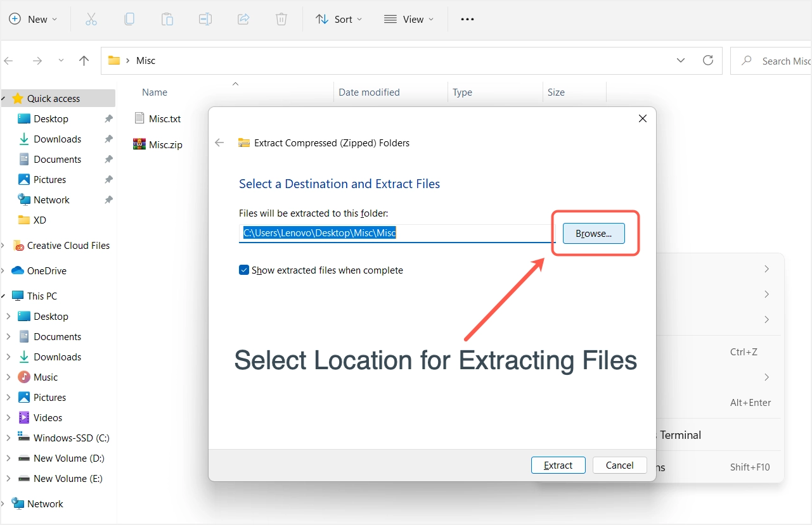This screenshot has width=812, height=525.
Task: Expand the address bar history chevron
Action: pos(681,61)
